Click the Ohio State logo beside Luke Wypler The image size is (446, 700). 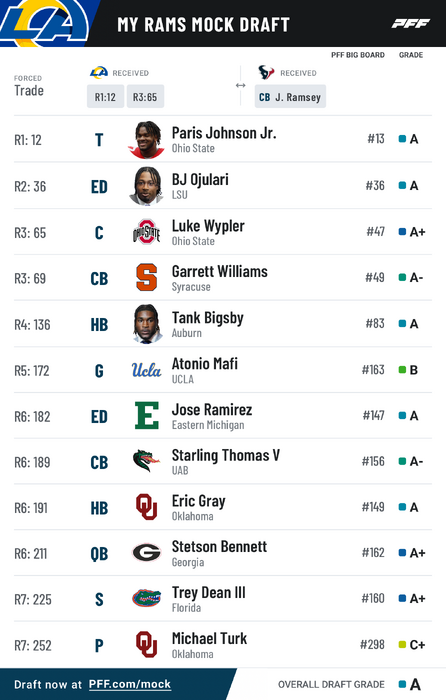(146, 232)
